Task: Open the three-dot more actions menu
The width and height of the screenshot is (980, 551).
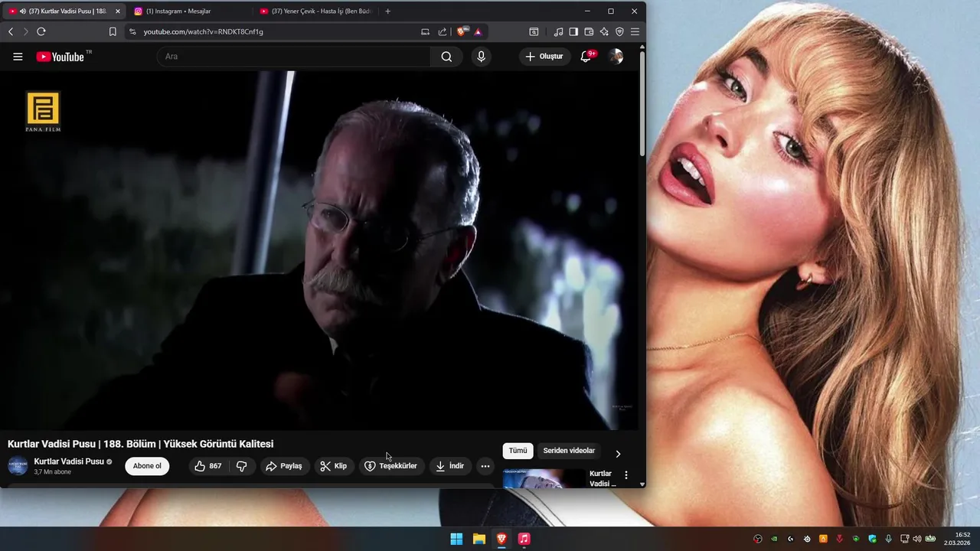Action: pyautogui.click(x=485, y=466)
